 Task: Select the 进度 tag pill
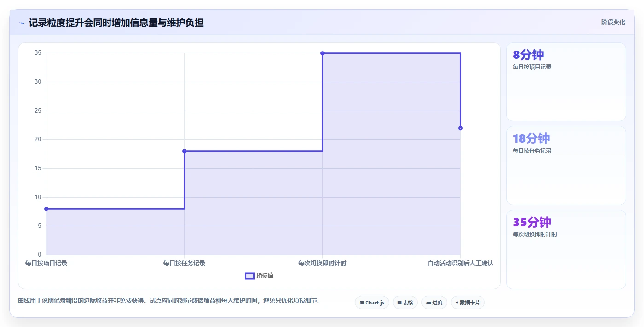pos(434,303)
